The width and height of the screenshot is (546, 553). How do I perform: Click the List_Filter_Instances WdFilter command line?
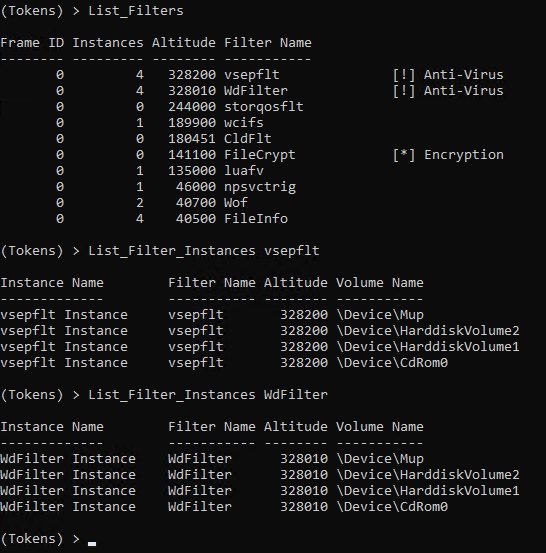click(208, 395)
